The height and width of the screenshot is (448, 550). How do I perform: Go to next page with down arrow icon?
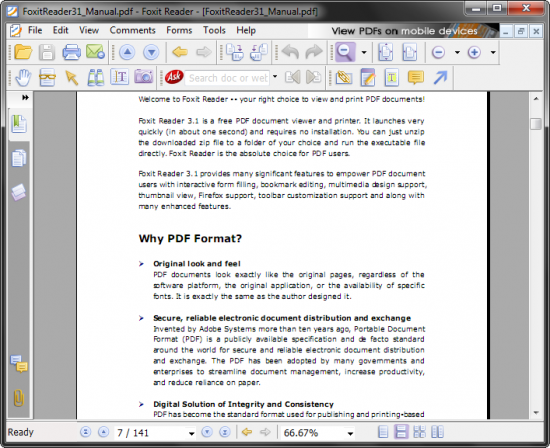(x=151, y=52)
